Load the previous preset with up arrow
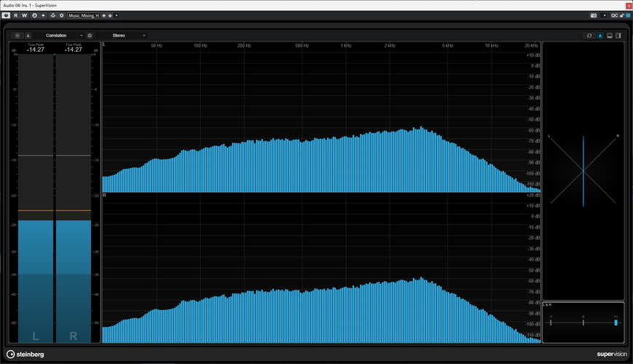The width and height of the screenshot is (633, 364). click(103, 15)
